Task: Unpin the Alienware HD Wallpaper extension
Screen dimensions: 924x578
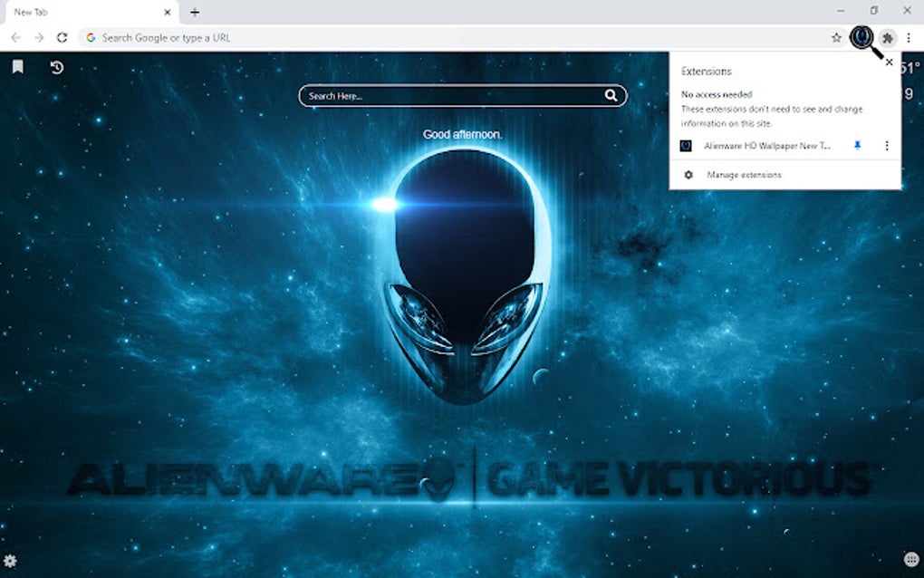Action: (x=857, y=145)
